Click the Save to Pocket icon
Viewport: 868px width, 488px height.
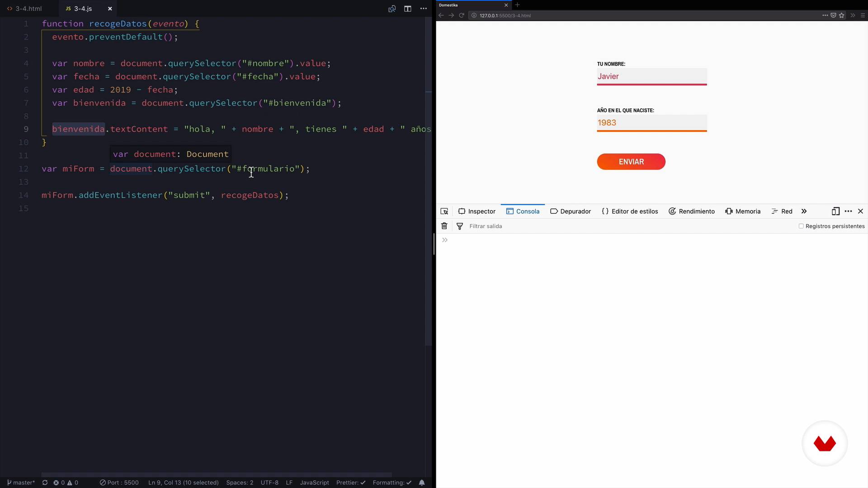[833, 15]
